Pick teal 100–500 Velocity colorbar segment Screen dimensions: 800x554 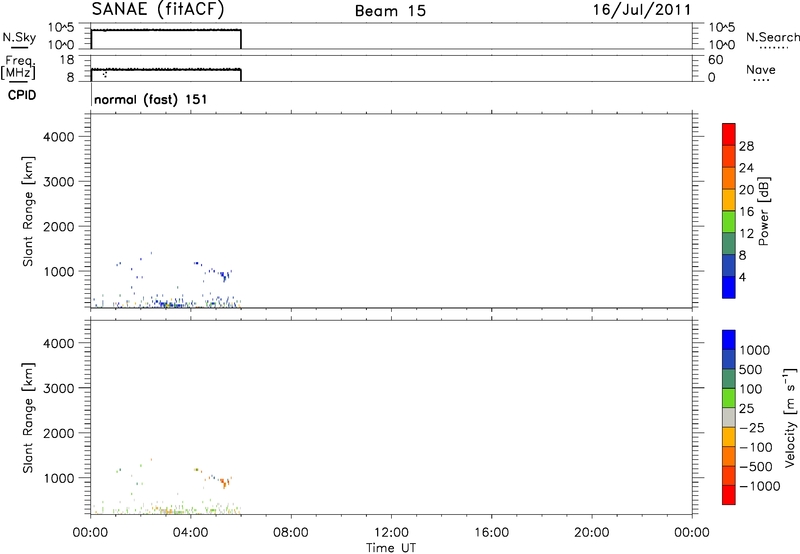click(x=729, y=379)
